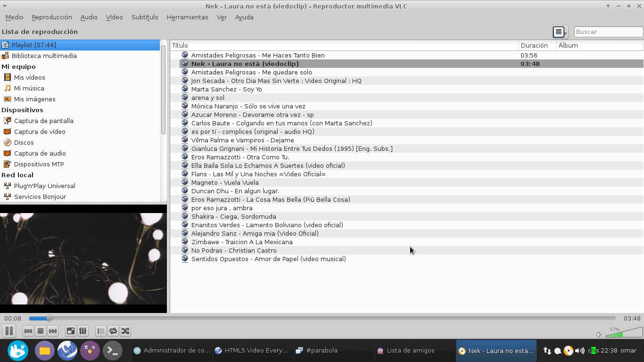Launch Pidgin messenger from taskbar
The height and width of the screenshot is (362, 644).
(x=90, y=351)
